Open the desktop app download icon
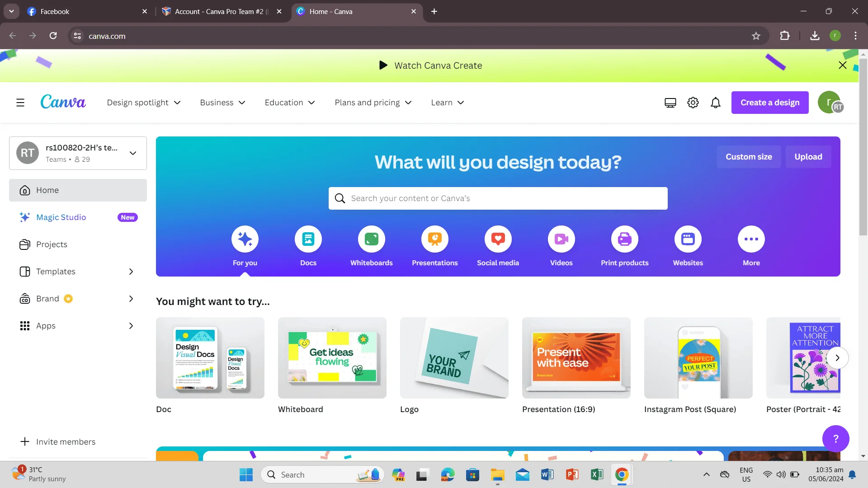The width and height of the screenshot is (868, 488). pos(670,103)
